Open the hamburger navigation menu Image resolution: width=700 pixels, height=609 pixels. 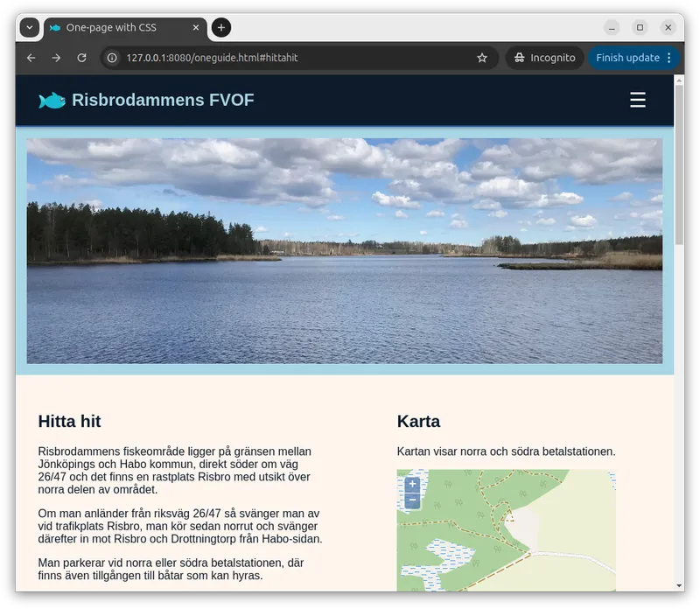click(638, 100)
